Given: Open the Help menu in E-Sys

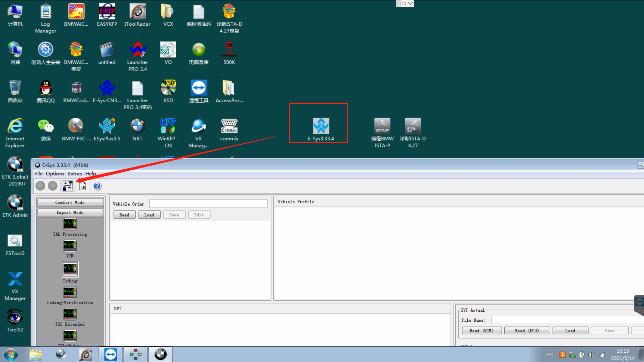Looking at the screenshot, I should [90, 174].
